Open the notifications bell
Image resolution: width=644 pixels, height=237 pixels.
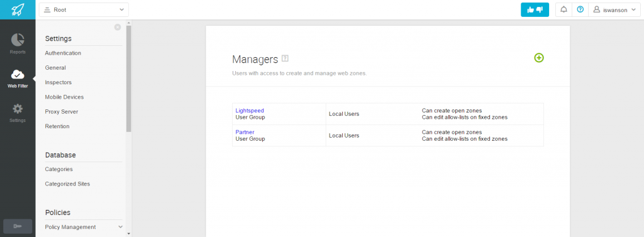[x=564, y=10]
